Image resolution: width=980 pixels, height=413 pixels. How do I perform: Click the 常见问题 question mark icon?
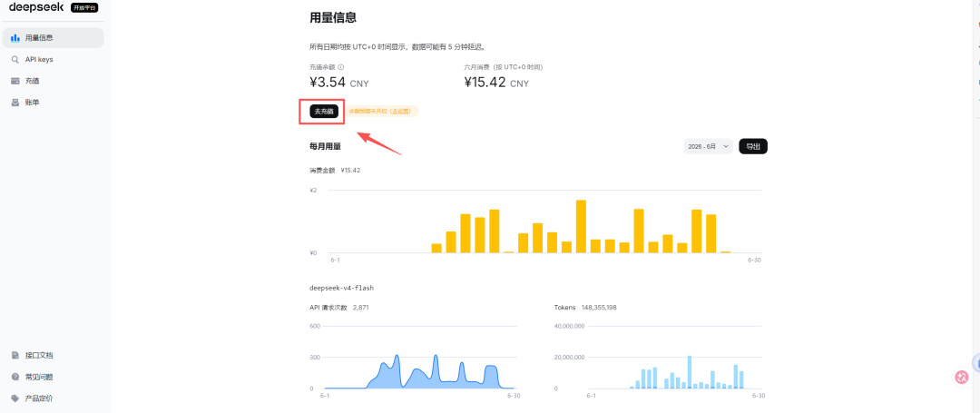pos(15,377)
